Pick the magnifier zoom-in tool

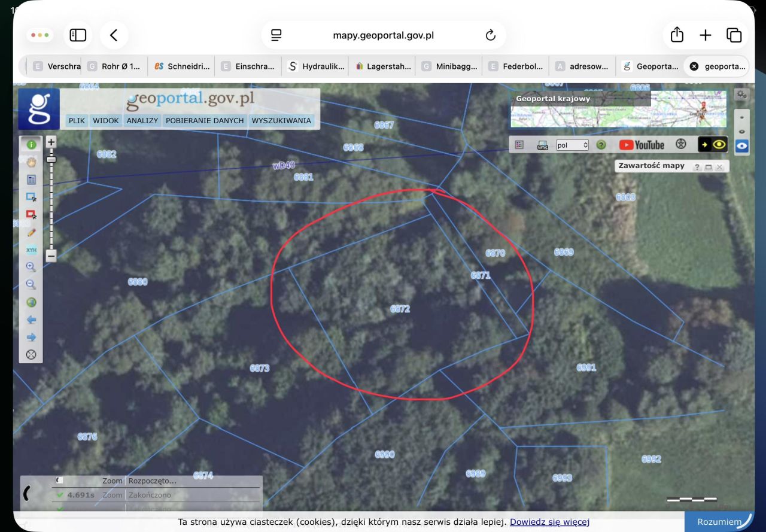point(31,267)
